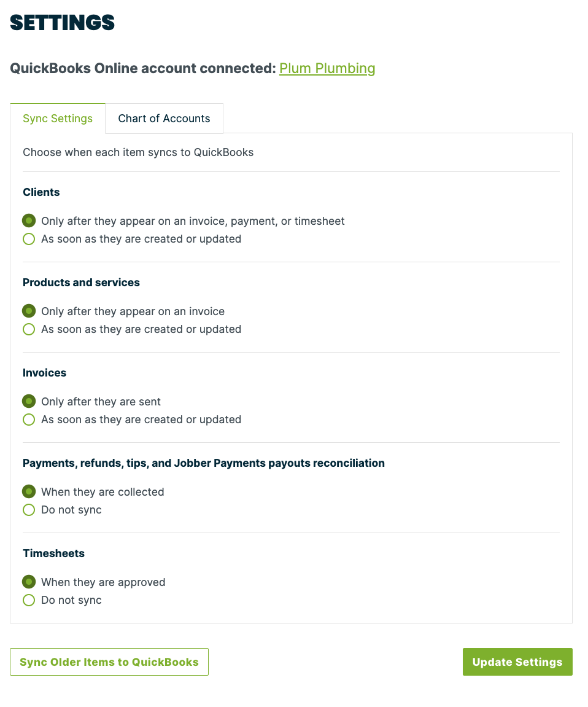Switch to the Chart of Accounts tab

[164, 119]
